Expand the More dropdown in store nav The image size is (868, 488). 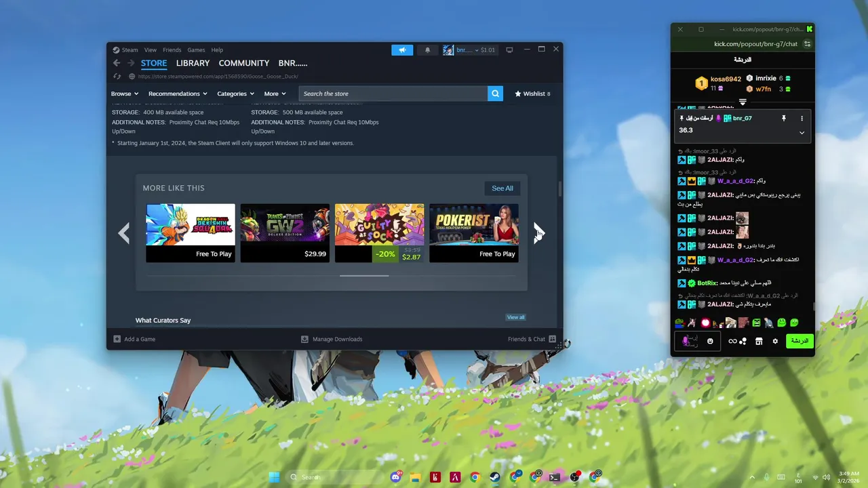275,94
